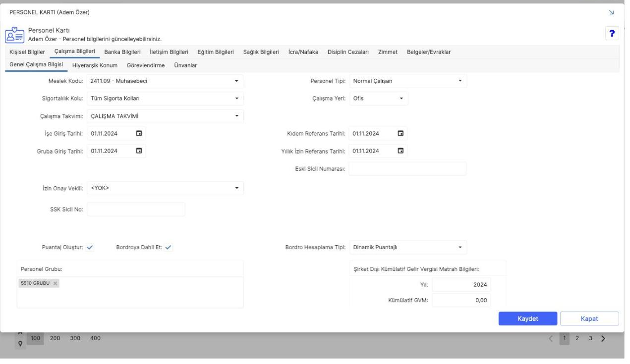Viewport: 630px width, 364px height.
Task: Expand the Sigortalılık Kolu dropdown
Action: (236, 98)
